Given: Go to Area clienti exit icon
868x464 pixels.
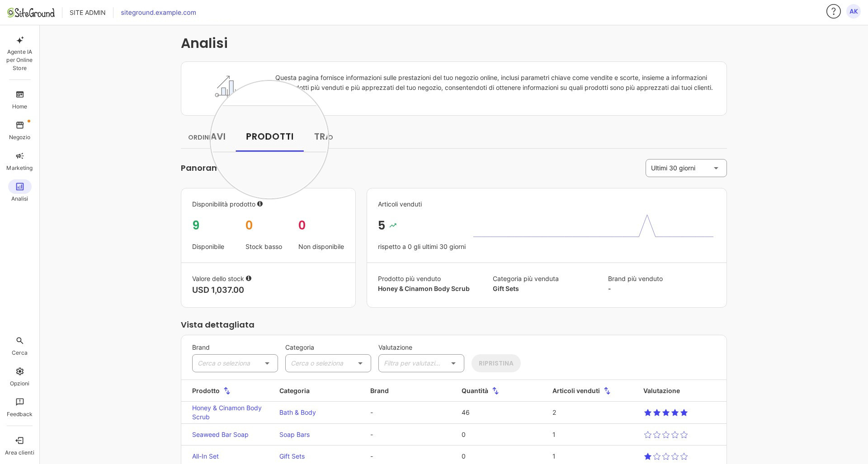Looking at the screenshot, I should 19,446.
